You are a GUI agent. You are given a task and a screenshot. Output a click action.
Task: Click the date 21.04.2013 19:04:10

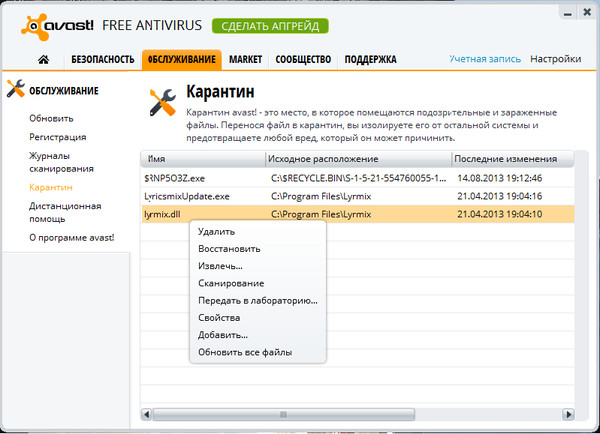[500, 214]
